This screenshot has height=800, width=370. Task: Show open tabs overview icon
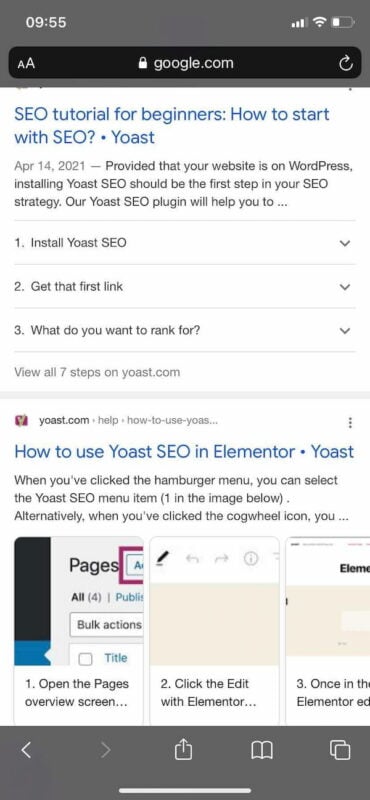click(x=340, y=749)
